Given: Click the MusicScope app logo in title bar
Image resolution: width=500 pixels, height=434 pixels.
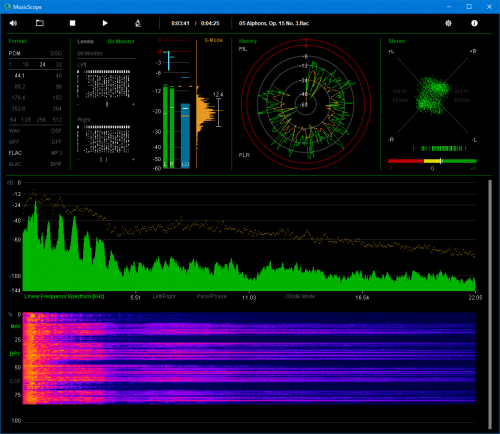Looking at the screenshot, I should point(7,7).
